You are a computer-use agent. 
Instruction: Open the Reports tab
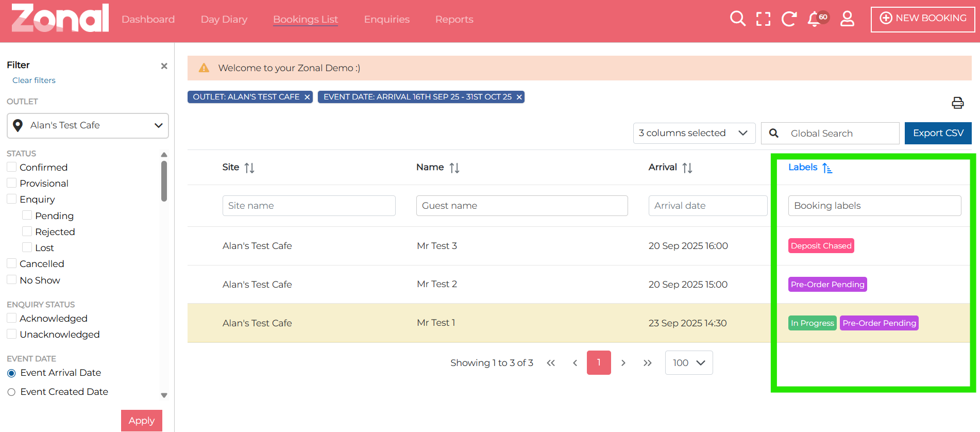(454, 20)
